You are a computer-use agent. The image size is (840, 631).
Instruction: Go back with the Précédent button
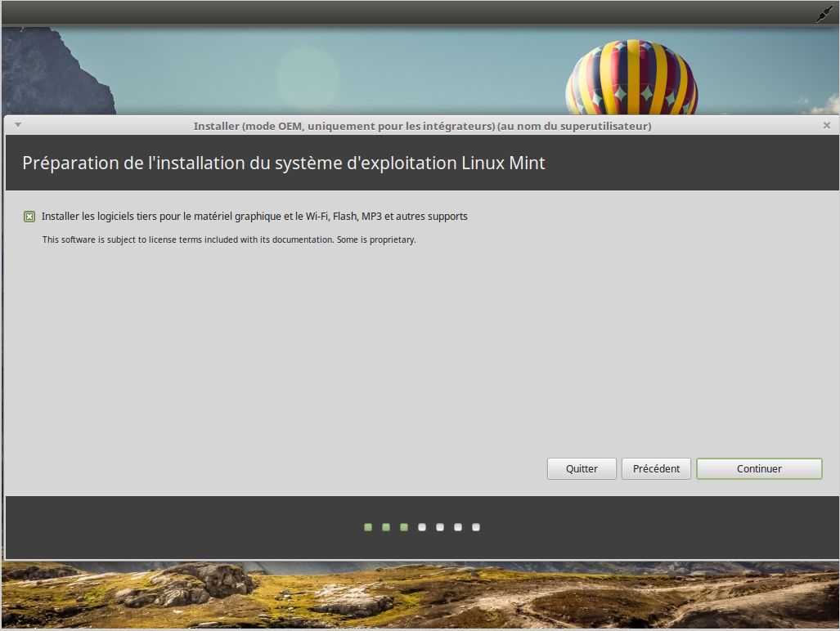[x=656, y=468]
